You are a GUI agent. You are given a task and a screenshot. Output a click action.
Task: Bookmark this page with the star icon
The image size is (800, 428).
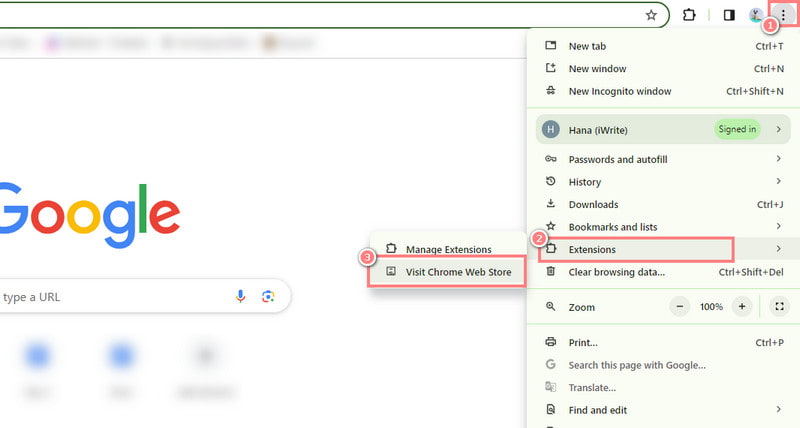(651, 15)
